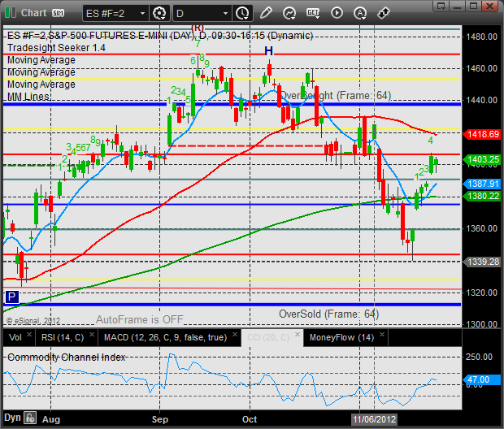The image size is (504, 429).
Task: Click the 11/06/2012 date label
Action: (375, 419)
